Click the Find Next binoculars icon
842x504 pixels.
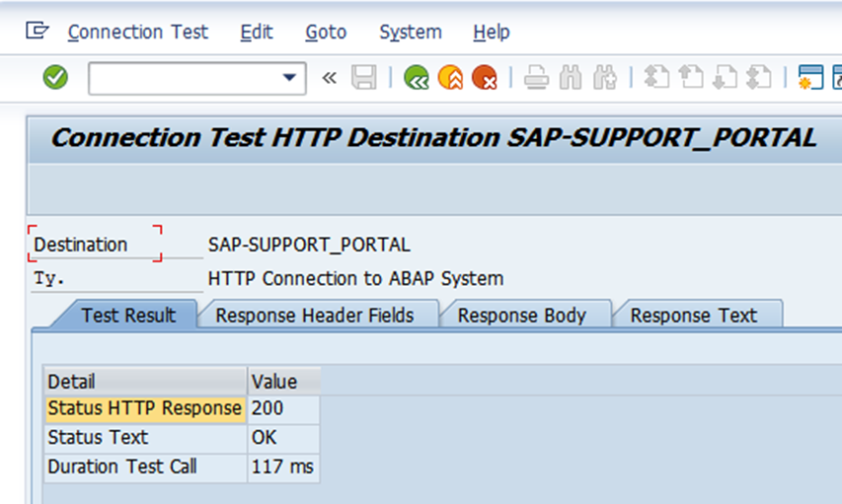(x=605, y=77)
